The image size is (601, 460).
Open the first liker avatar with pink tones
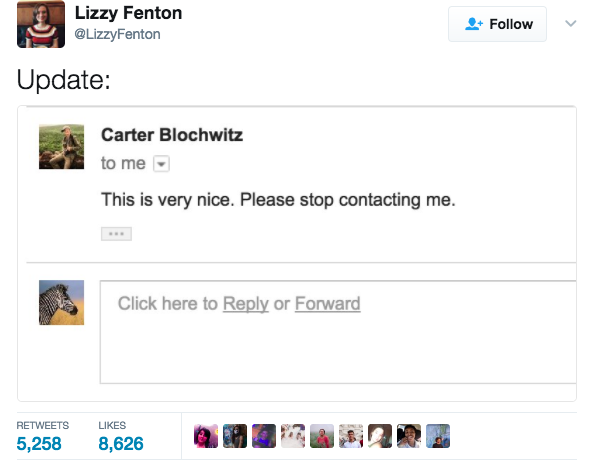click(x=206, y=436)
